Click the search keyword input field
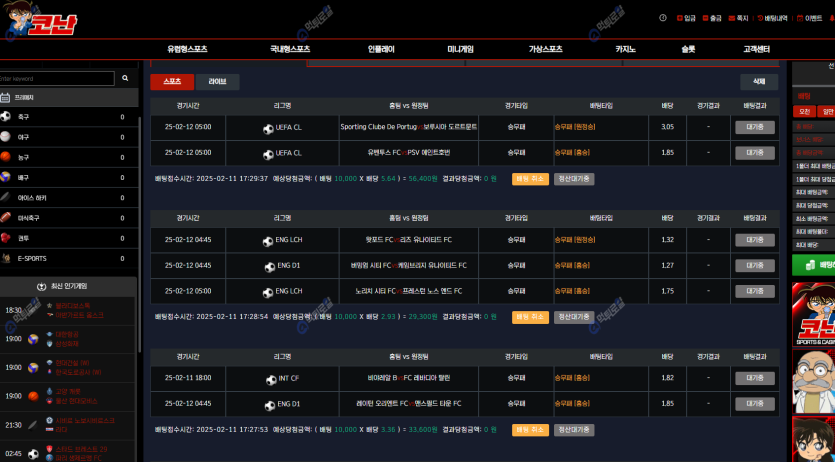 55,78
